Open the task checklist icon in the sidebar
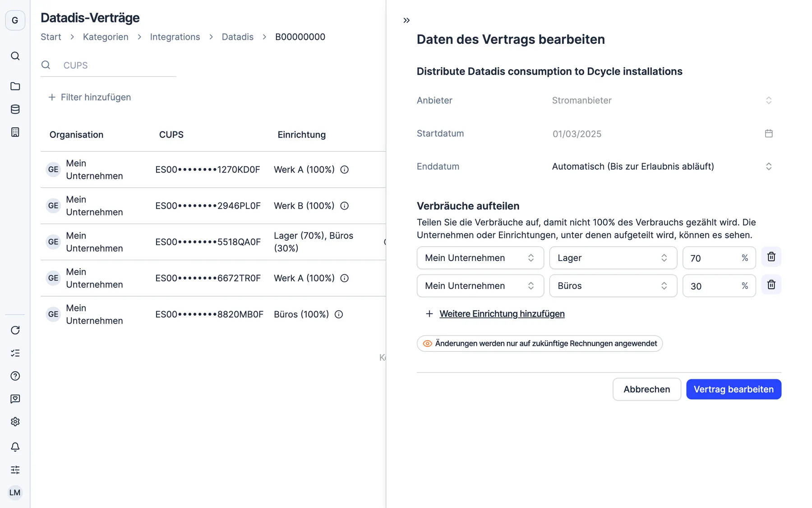 (15, 353)
